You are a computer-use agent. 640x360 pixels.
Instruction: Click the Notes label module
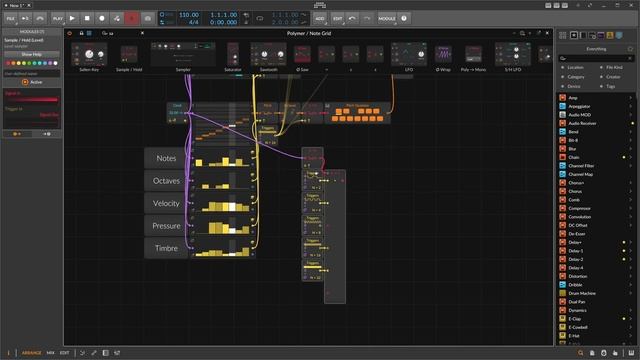(x=166, y=158)
